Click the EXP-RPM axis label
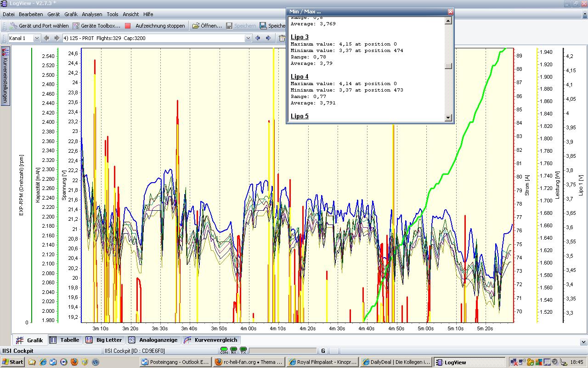588x368 pixels. (x=21, y=185)
